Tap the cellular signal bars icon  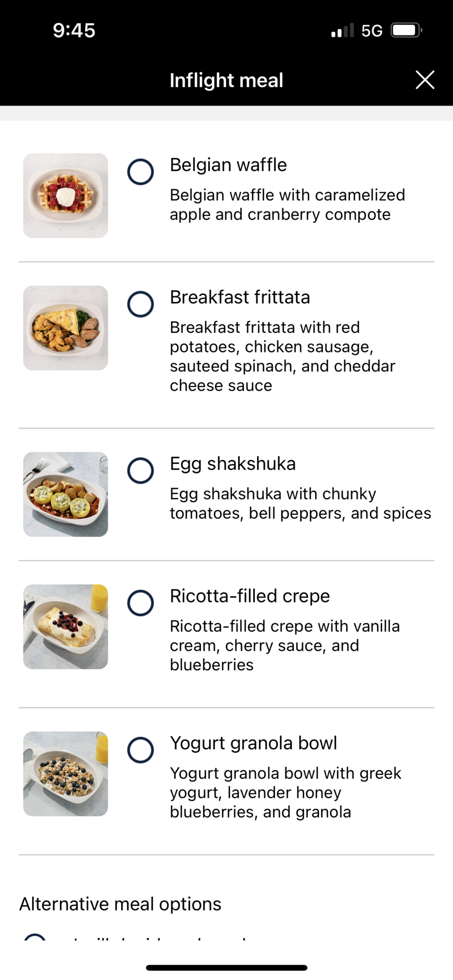tap(342, 31)
